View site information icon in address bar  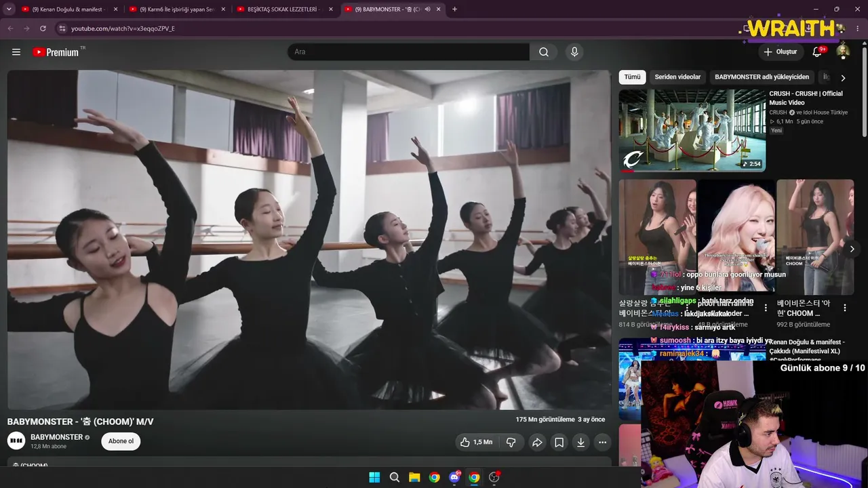62,28
